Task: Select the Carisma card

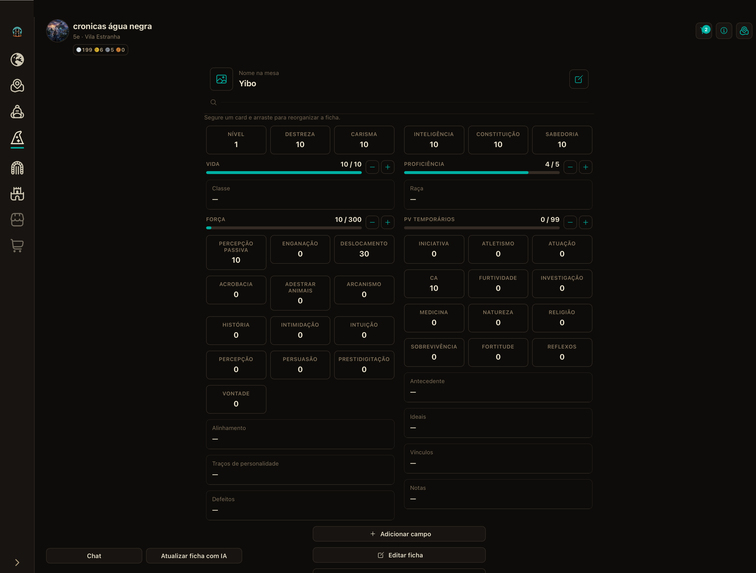Action: (x=364, y=140)
